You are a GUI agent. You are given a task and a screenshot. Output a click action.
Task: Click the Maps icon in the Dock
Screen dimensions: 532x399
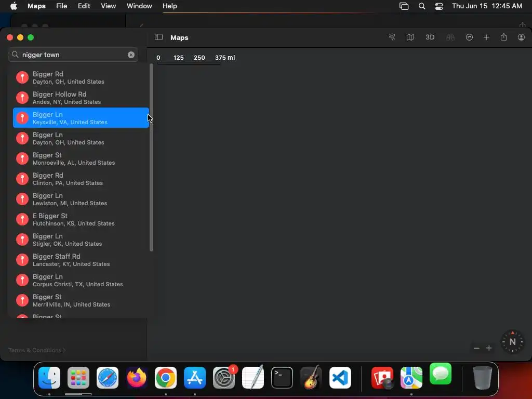pos(411,378)
